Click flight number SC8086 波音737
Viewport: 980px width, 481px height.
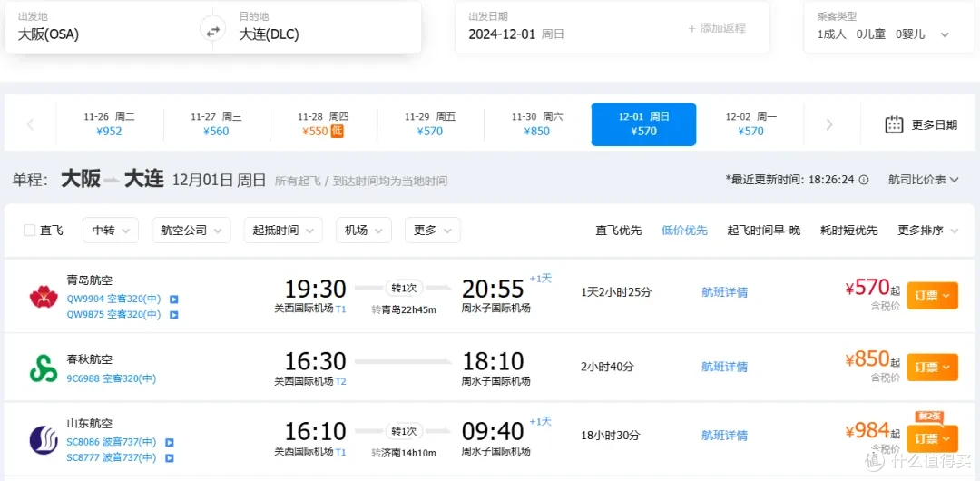(x=112, y=442)
